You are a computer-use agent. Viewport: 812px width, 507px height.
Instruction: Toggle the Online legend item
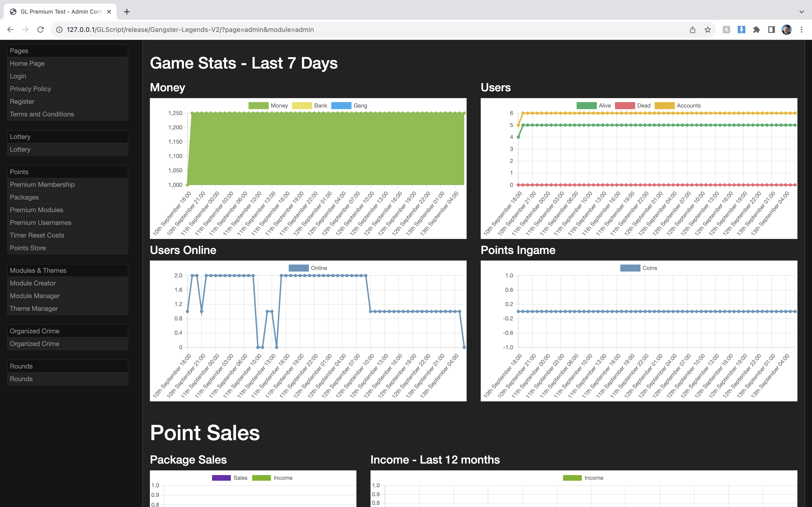[x=308, y=268]
